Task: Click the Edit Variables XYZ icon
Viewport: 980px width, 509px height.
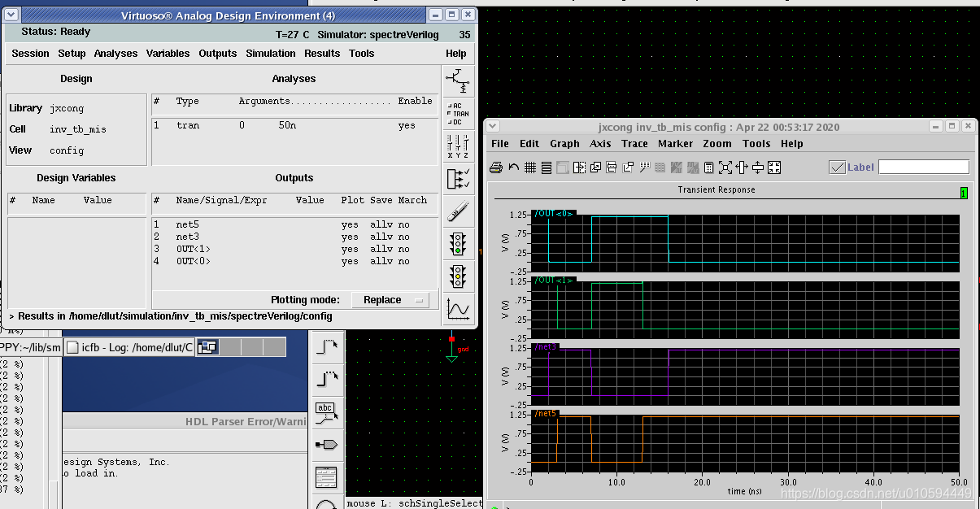Action: pyautogui.click(x=459, y=146)
